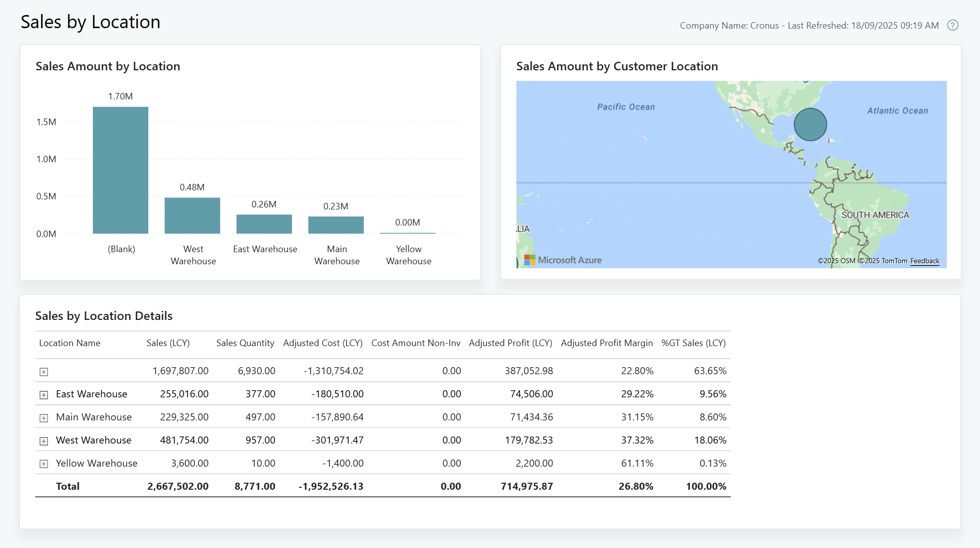Expand the Main Warehouse row in the table
The image size is (980, 548).
[x=44, y=417]
